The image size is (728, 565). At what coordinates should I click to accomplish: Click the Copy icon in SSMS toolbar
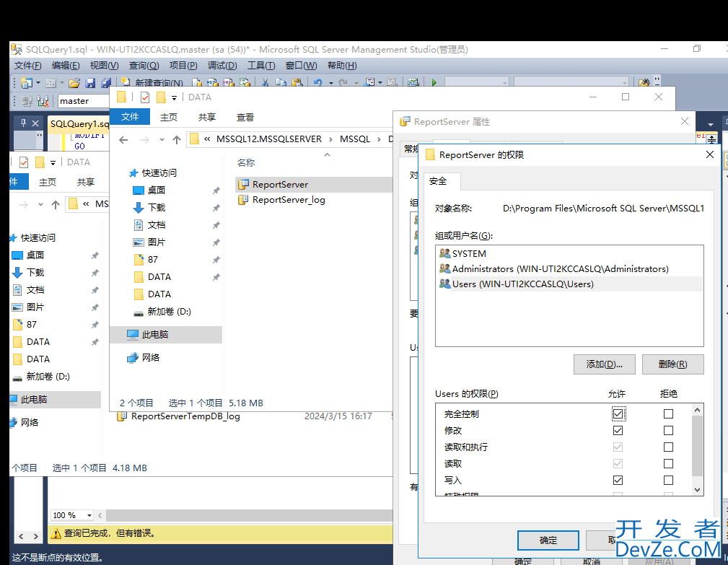(x=281, y=83)
